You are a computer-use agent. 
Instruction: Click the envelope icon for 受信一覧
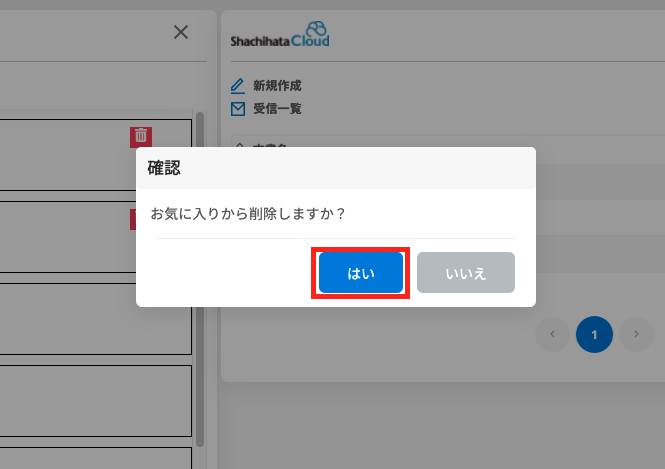[x=238, y=109]
